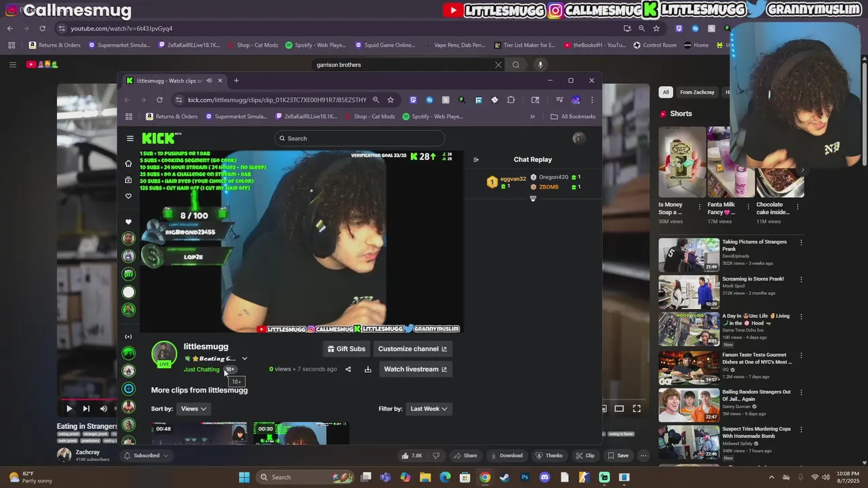
Task: Open a new tab in Kick window
Action: (236, 81)
